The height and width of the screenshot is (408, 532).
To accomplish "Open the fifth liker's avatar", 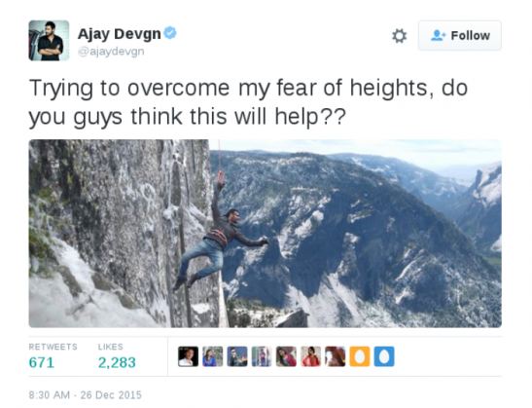I will [286, 356].
